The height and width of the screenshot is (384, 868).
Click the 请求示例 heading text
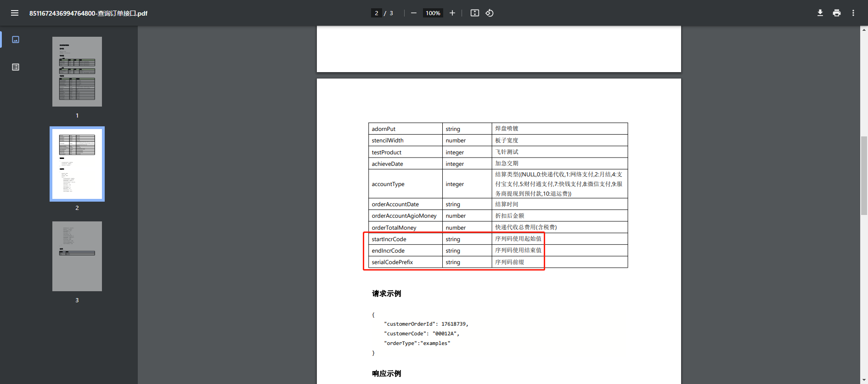[x=386, y=294]
